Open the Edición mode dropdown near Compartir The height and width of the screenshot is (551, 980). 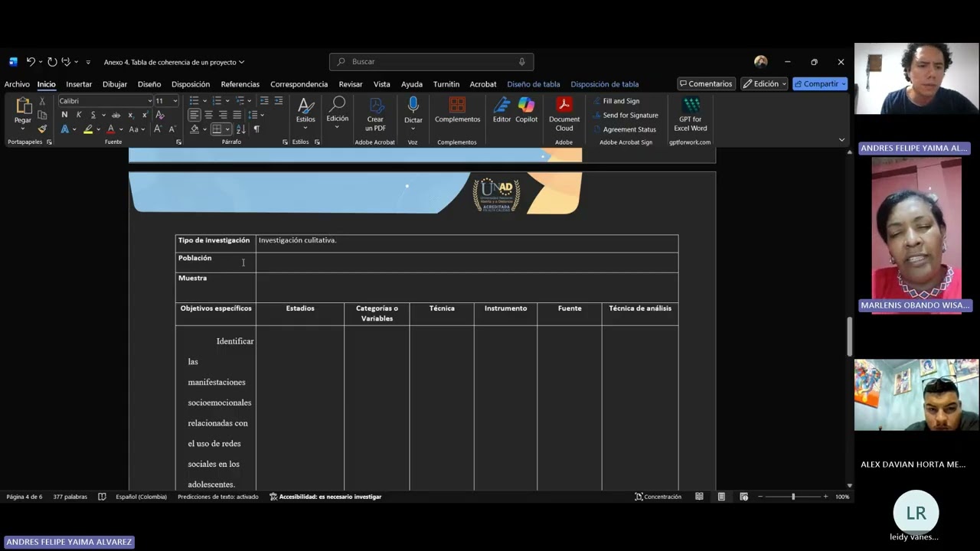click(x=764, y=84)
